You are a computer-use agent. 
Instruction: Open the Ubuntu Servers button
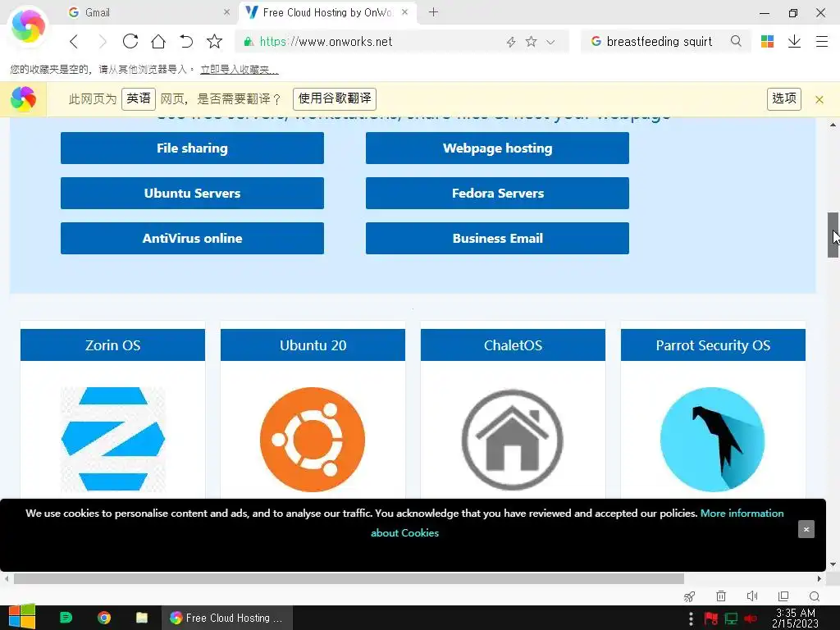click(x=192, y=193)
